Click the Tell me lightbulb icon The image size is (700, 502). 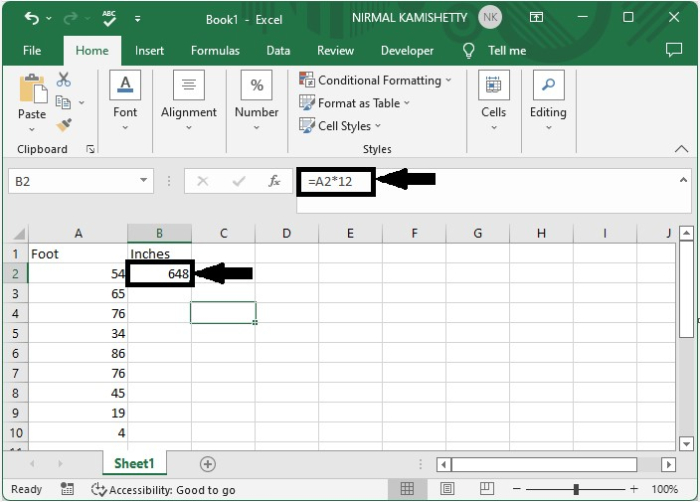point(468,50)
